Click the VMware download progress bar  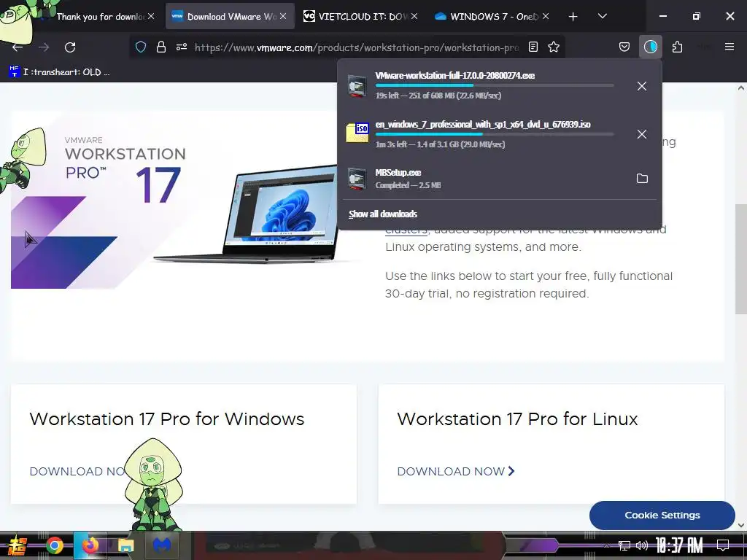click(495, 85)
